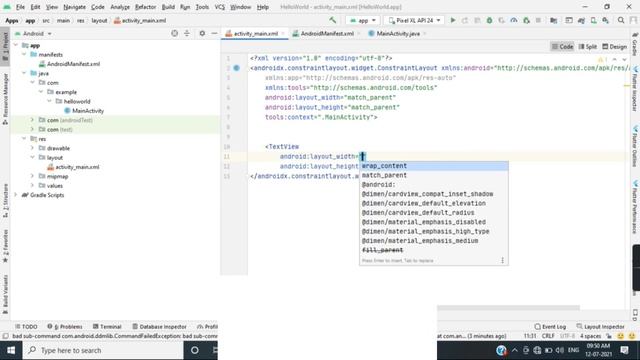The image size is (640, 360).
Task: Switch editor to Code view
Action: click(562, 47)
